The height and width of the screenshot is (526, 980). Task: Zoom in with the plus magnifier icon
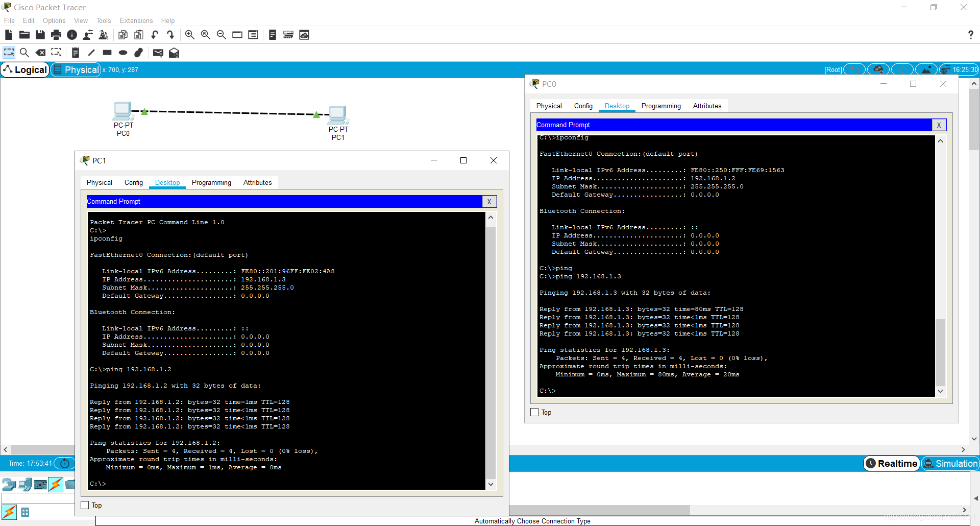pyautogui.click(x=189, y=35)
